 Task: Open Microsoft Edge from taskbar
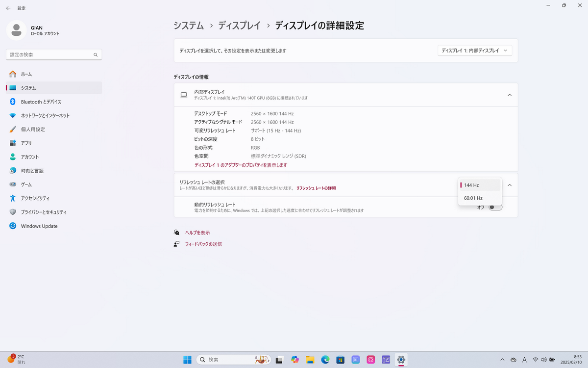coord(325,360)
